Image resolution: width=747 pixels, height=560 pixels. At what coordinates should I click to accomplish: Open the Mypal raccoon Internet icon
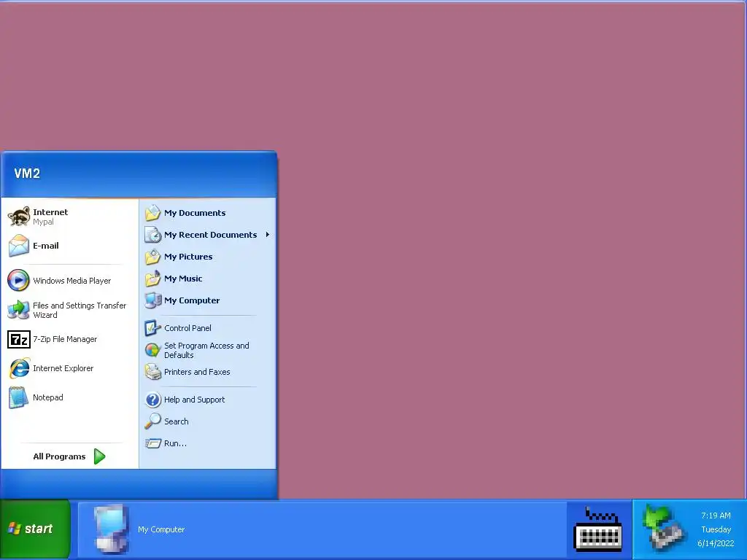pos(19,217)
